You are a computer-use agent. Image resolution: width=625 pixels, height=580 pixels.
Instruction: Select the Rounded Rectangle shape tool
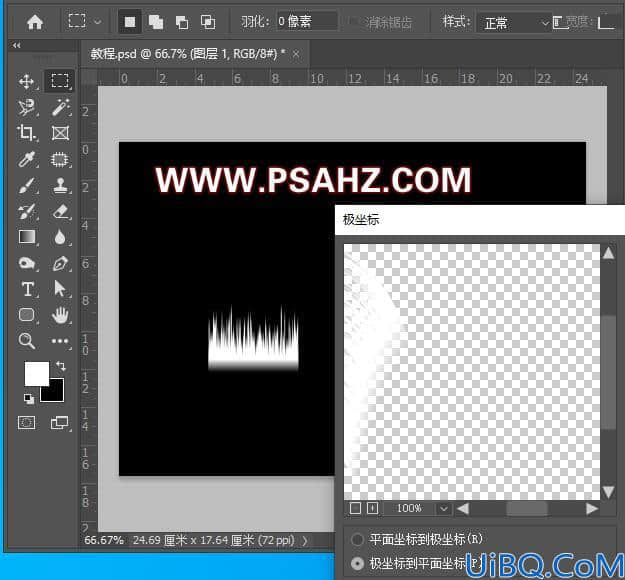pyautogui.click(x=26, y=315)
